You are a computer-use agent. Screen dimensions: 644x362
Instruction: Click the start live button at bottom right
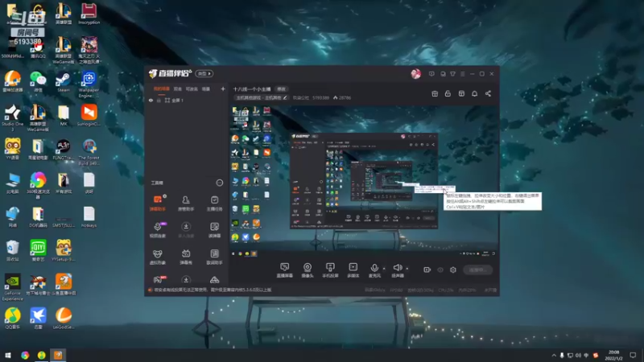click(478, 269)
